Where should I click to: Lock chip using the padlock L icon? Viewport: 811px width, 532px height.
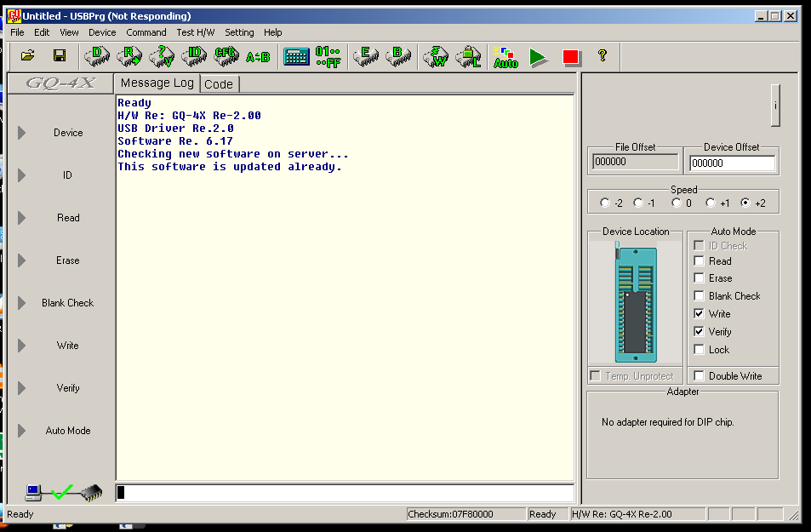pyautogui.click(x=468, y=56)
